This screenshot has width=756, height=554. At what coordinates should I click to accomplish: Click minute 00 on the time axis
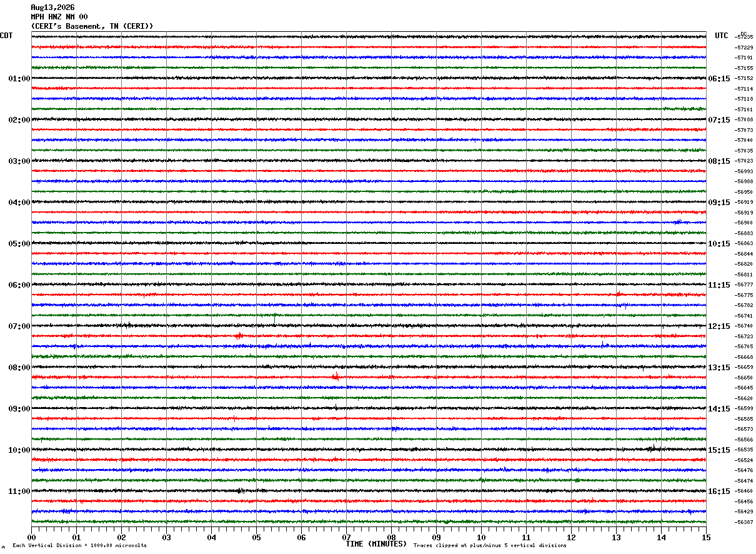click(x=31, y=537)
